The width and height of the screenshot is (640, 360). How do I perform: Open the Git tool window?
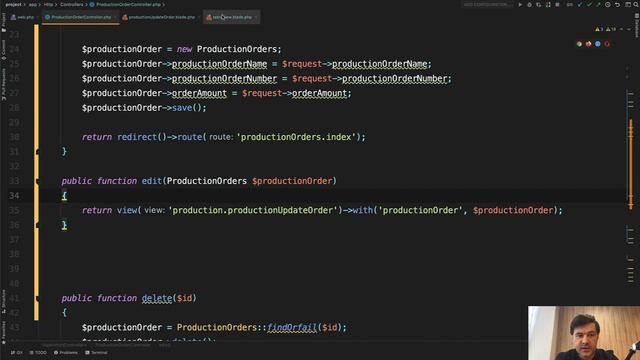click(17, 352)
